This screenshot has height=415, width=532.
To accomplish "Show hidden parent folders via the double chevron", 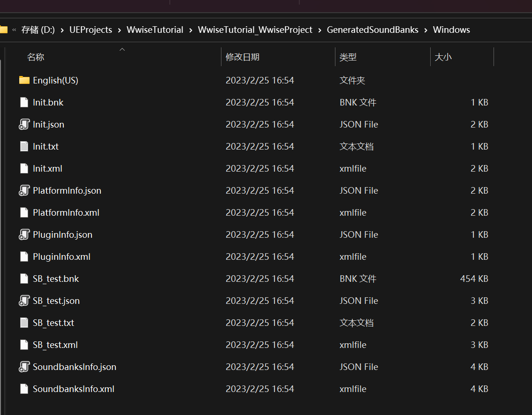I will pos(14,30).
